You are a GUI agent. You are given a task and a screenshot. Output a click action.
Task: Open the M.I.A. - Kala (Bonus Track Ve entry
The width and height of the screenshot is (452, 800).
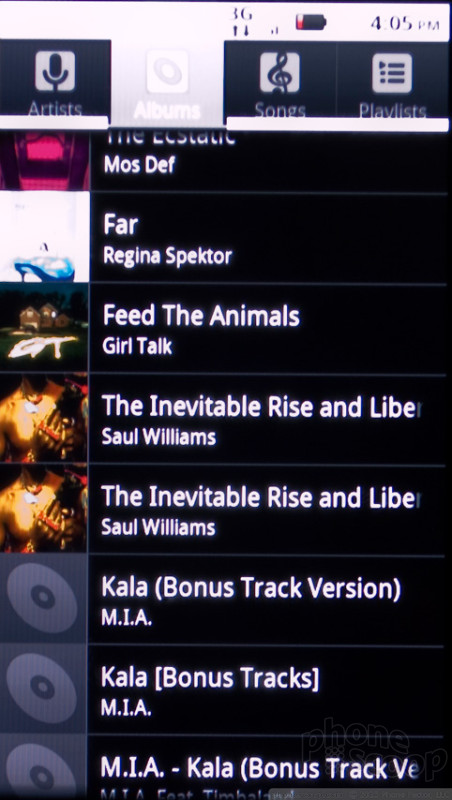(222, 767)
